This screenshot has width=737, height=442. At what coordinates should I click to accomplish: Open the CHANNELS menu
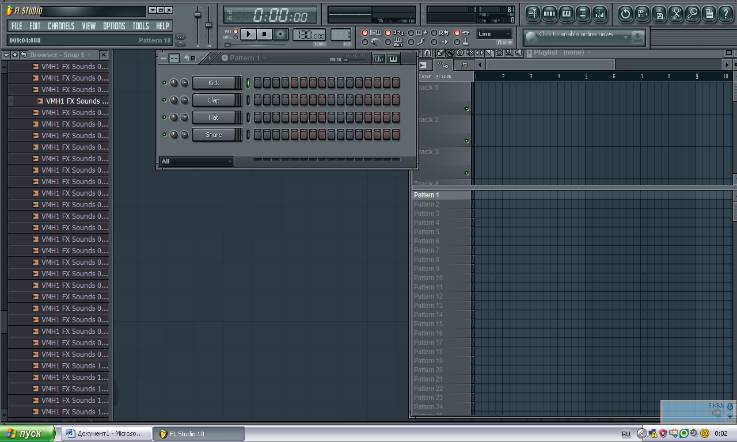(x=60, y=25)
